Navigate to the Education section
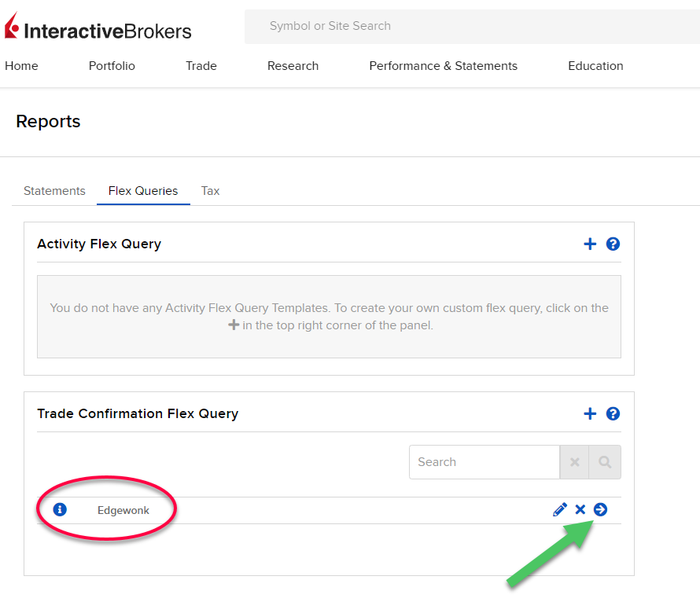700x602 pixels. point(595,66)
